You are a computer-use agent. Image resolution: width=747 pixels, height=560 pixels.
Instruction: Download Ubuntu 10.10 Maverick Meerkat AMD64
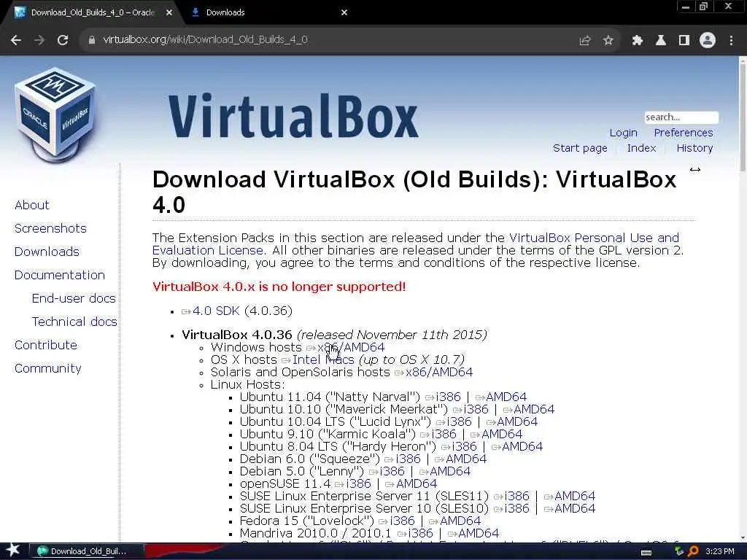(x=529, y=410)
